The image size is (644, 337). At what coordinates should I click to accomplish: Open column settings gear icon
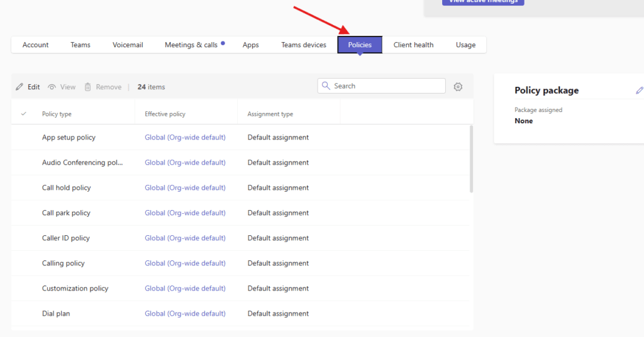pos(458,87)
